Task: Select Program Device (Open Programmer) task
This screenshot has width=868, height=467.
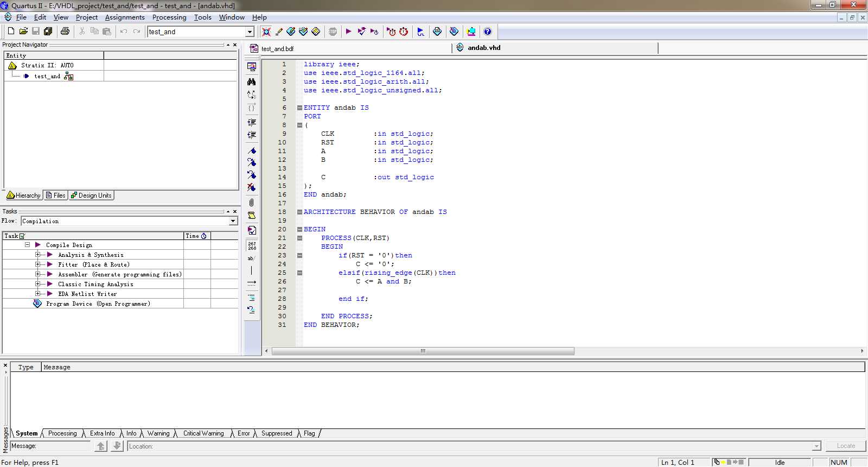Action: click(98, 304)
